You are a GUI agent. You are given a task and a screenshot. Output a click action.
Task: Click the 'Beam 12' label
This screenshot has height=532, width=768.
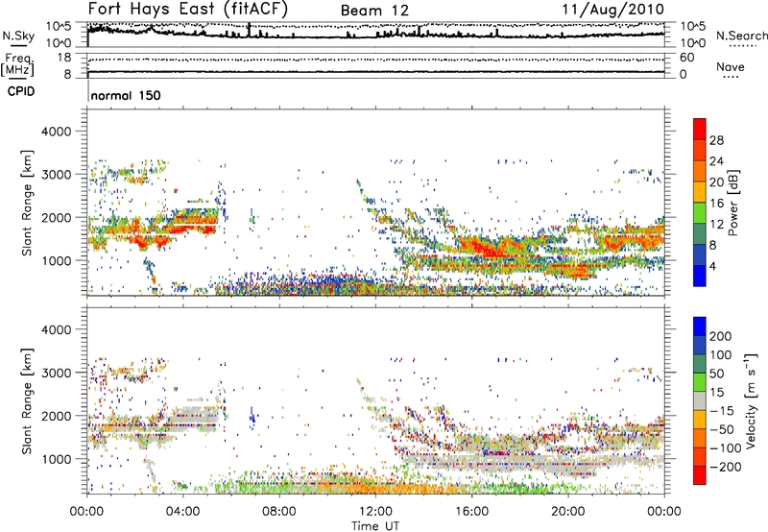374,11
